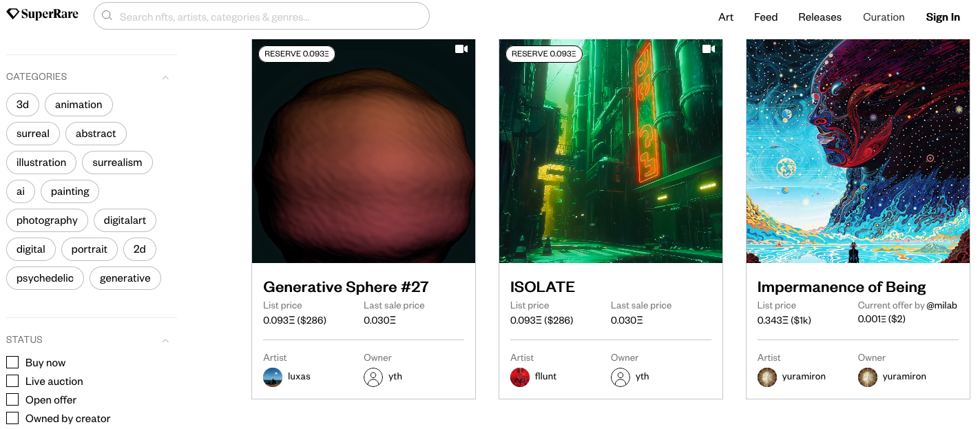
Task: Go to the Curation page
Action: pyautogui.click(x=884, y=17)
